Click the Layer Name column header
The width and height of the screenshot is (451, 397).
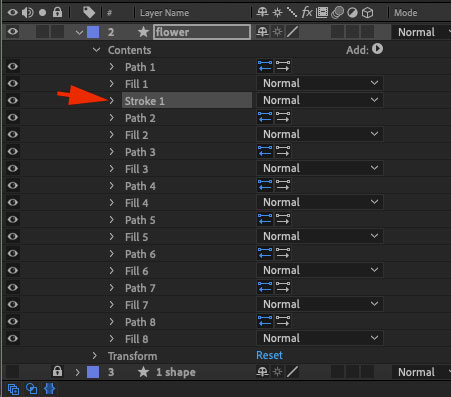click(x=164, y=13)
